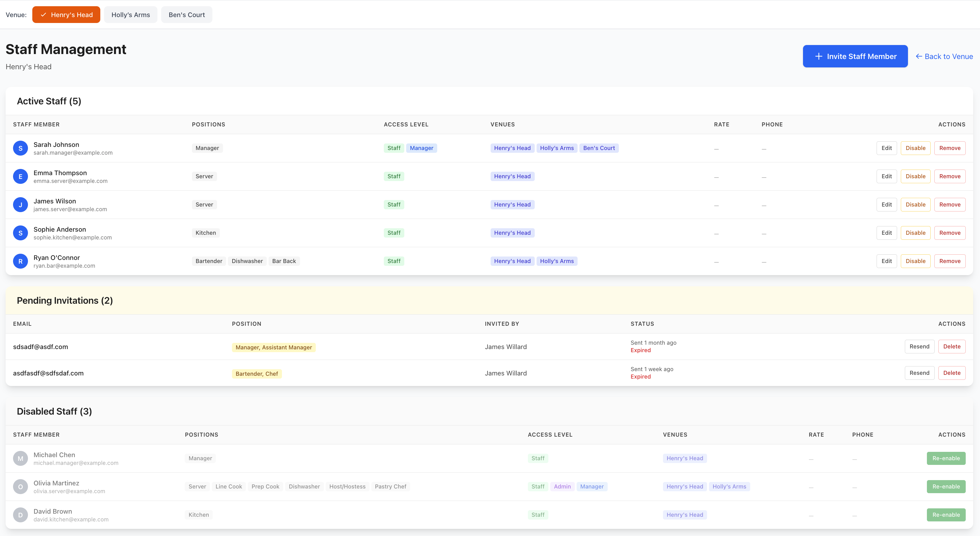Delete the asdfasdf@sdfsdaf.com invitation
This screenshot has height=536, width=980.
pyautogui.click(x=951, y=373)
